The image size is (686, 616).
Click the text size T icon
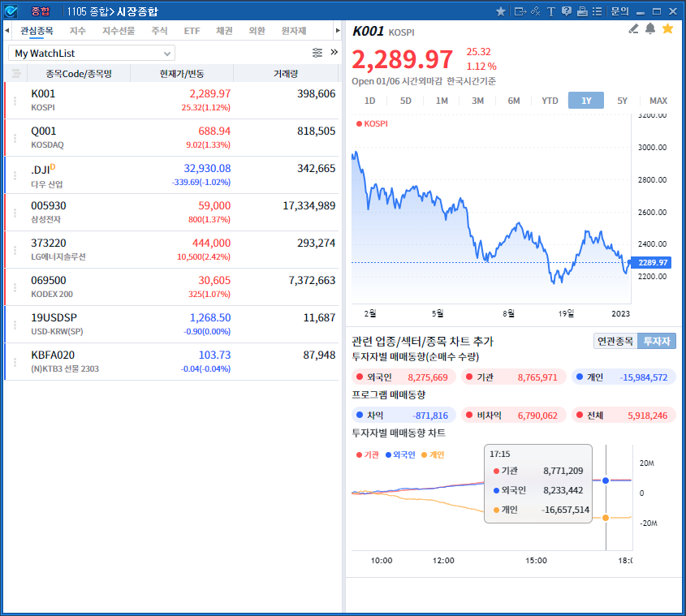point(551,11)
